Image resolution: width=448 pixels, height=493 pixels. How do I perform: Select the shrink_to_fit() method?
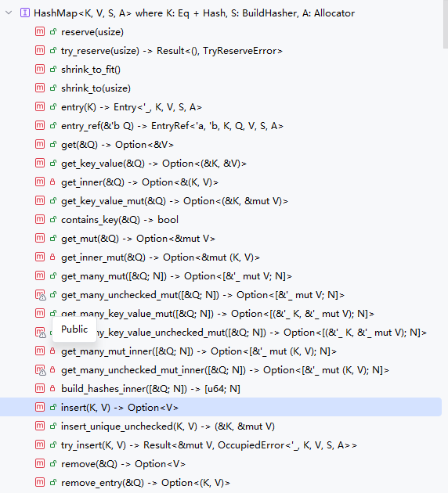[x=91, y=70]
